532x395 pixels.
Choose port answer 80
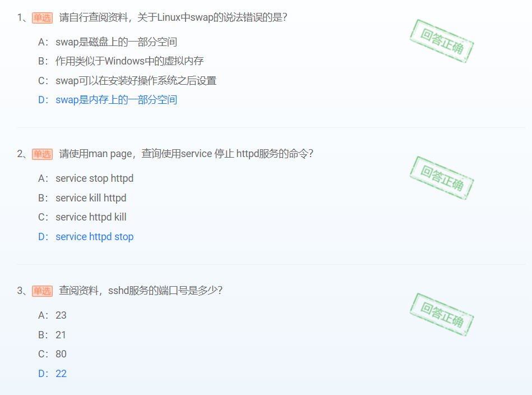[52, 354]
